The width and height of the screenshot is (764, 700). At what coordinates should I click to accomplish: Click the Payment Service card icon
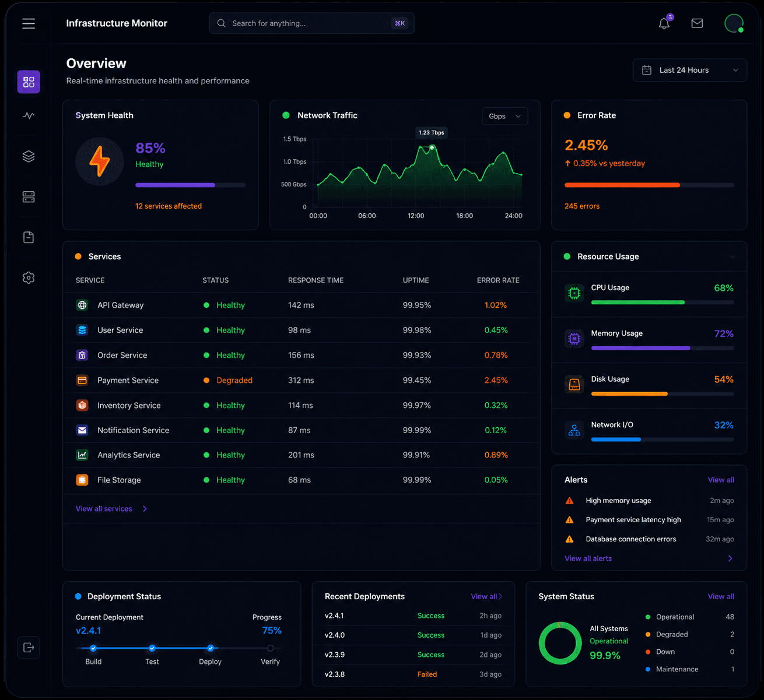[x=82, y=380]
